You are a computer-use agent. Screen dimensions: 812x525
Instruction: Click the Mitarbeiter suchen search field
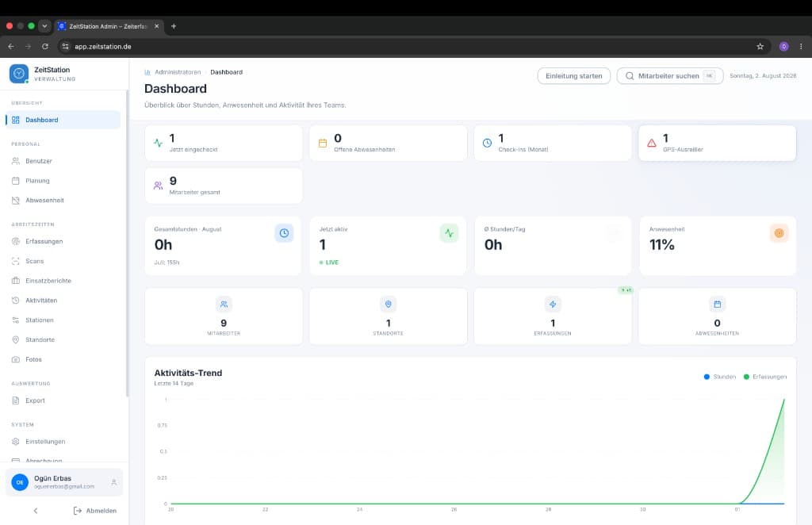pyautogui.click(x=669, y=75)
